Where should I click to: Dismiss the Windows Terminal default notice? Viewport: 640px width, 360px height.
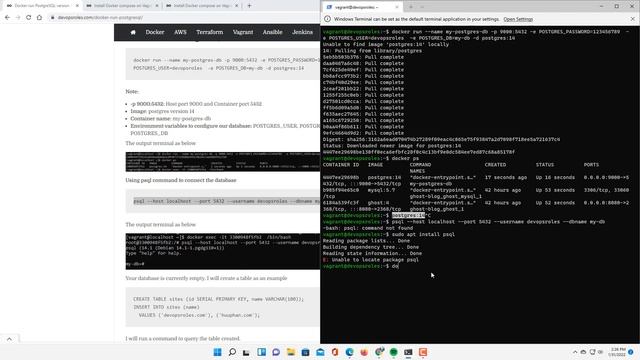pyautogui.click(x=633, y=19)
